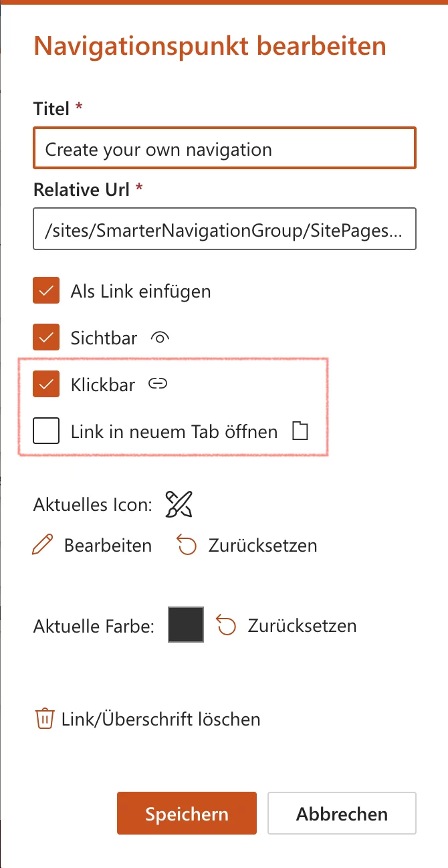Viewport: 448px width, 868px height.
Task: Open the dark Aktuelle Farbe color swatch
Action: (x=186, y=625)
